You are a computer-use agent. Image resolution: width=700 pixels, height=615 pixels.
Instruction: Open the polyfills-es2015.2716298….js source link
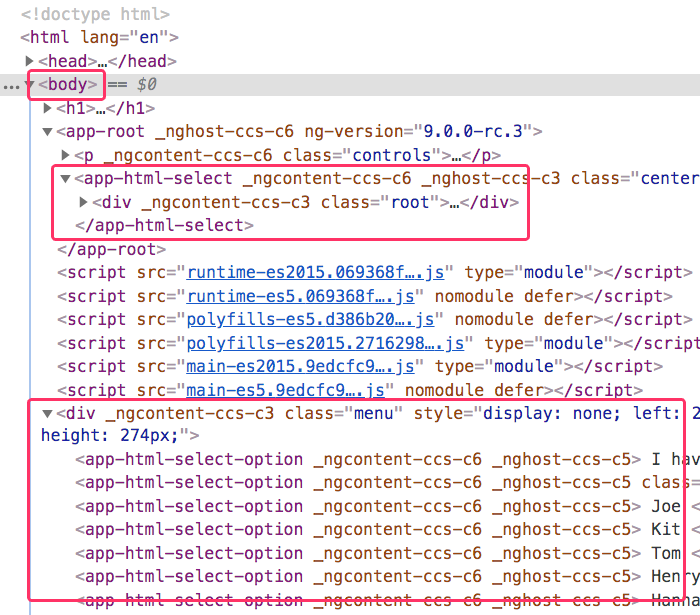click(x=325, y=343)
